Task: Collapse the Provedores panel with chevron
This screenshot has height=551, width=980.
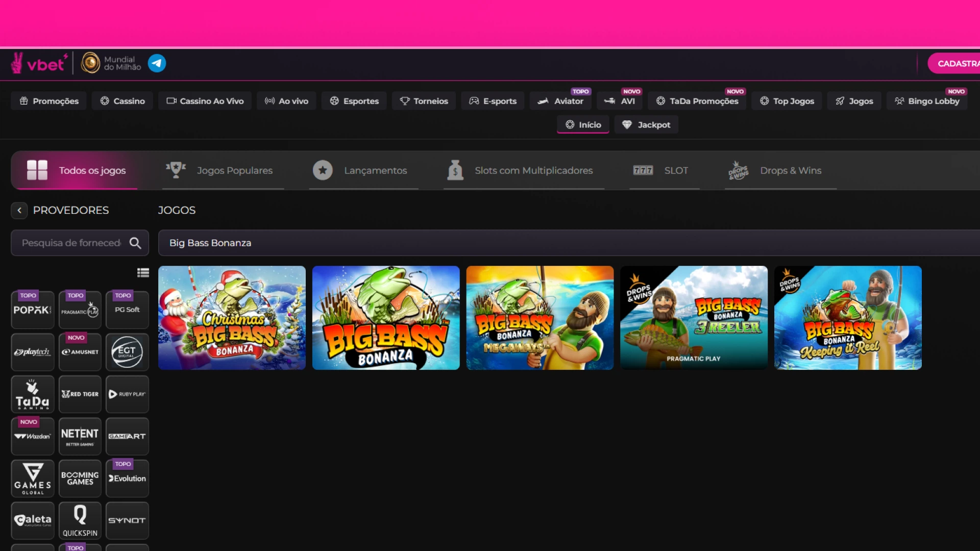Action: (x=19, y=210)
